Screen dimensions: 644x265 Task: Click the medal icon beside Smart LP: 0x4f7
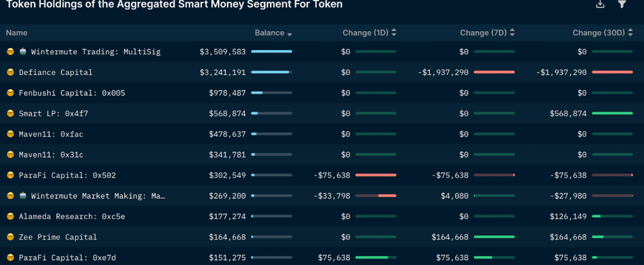point(10,113)
